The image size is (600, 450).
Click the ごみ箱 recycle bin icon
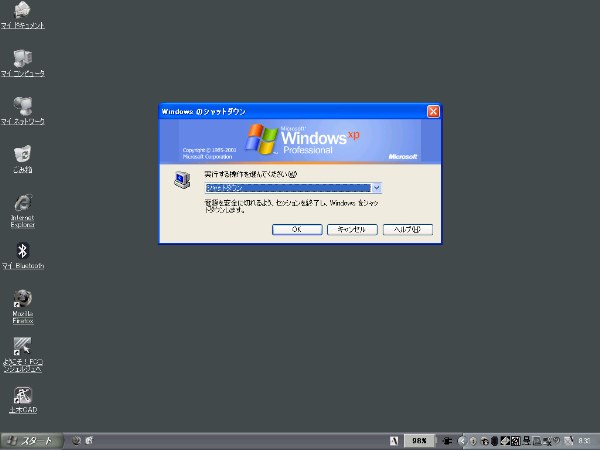point(23,159)
